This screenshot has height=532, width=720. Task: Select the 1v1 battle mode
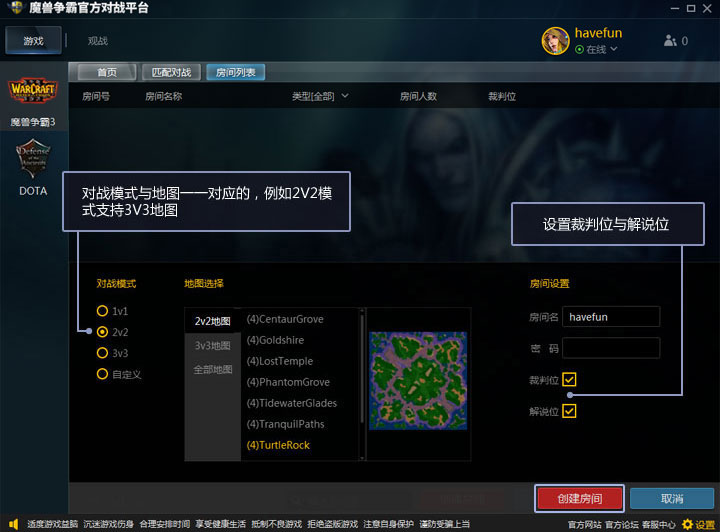[102, 311]
